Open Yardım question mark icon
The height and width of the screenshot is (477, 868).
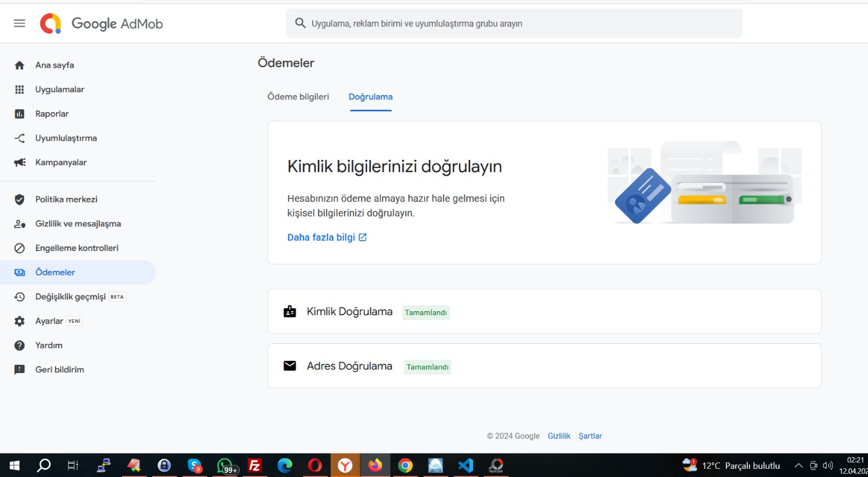pyautogui.click(x=19, y=346)
